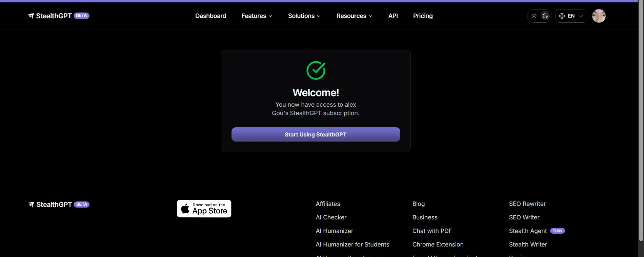
Task: Open AI Humanizer footer link
Action: (x=335, y=231)
